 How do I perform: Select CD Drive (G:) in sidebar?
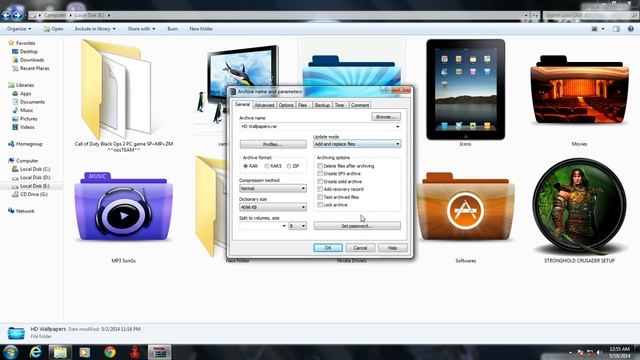(33, 194)
